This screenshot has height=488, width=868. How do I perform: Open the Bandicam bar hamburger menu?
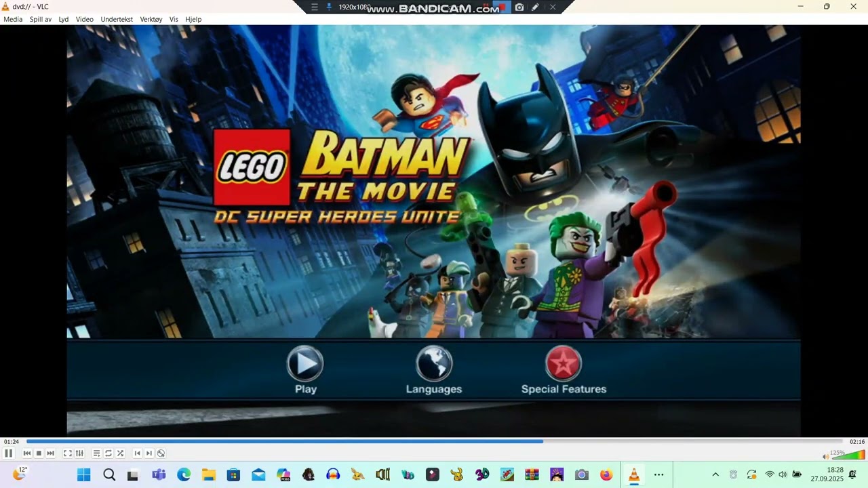click(315, 7)
